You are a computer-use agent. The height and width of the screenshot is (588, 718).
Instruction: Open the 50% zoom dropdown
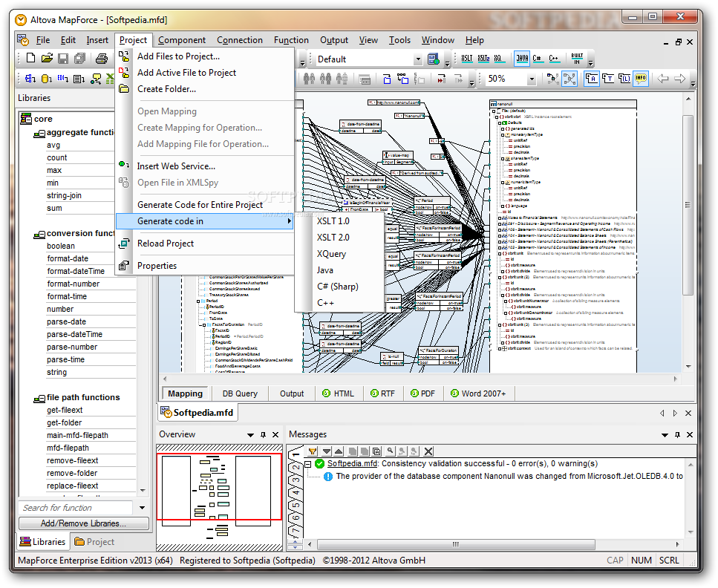pos(532,79)
